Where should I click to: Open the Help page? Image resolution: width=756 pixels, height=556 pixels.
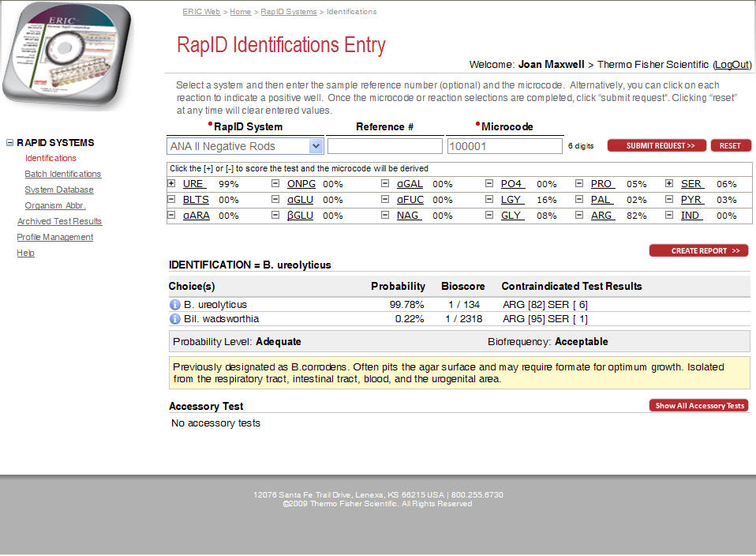pos(25,253)
